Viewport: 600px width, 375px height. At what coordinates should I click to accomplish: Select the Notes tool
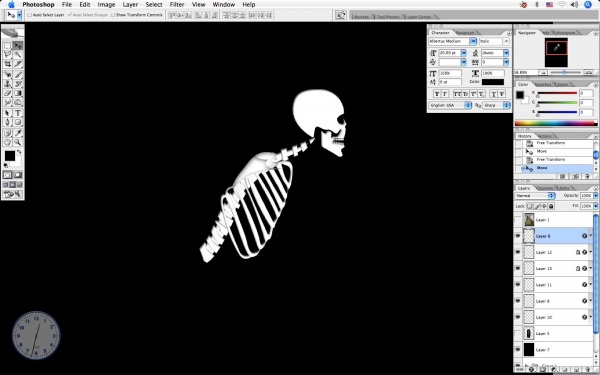click(7, 133)
